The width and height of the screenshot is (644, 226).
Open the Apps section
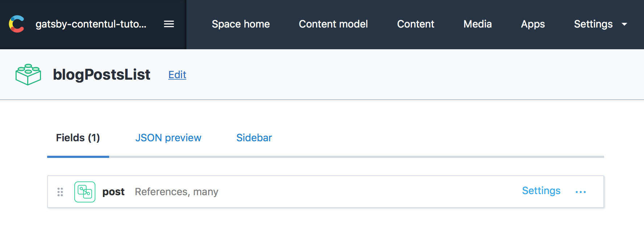533,24
